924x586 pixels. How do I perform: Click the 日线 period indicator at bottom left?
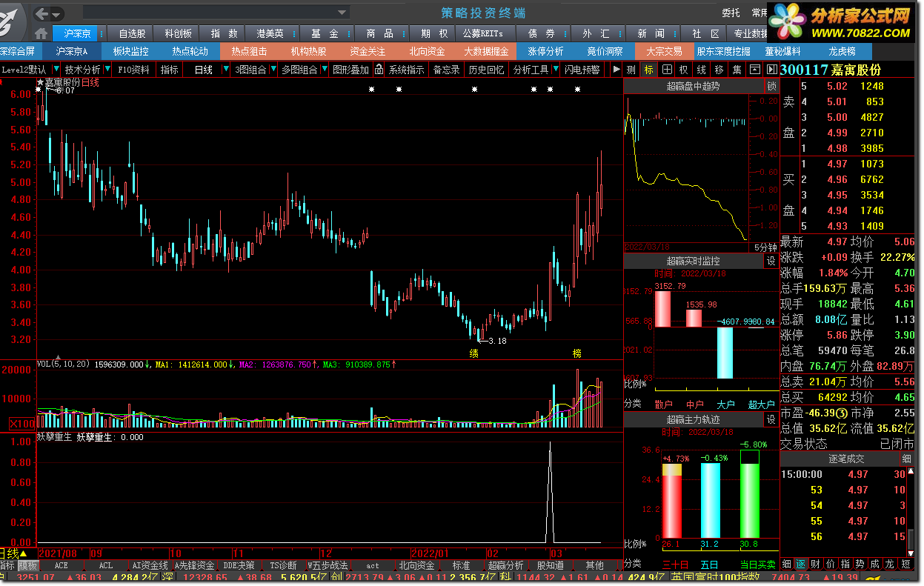coord(13,553)
